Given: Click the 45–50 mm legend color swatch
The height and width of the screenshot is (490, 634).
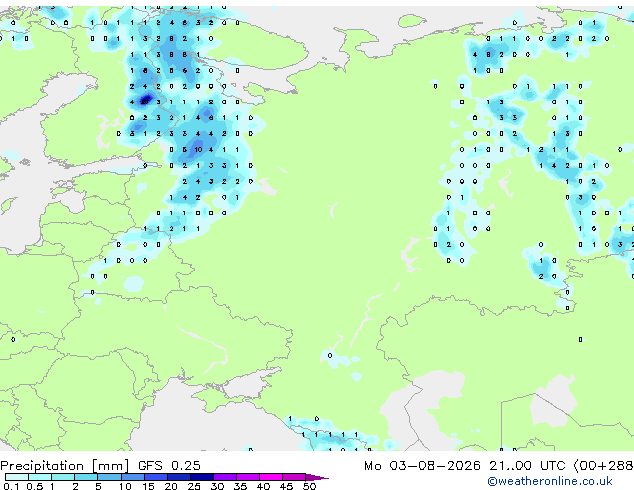Looking at the screenshot, I should click(294, 477).
